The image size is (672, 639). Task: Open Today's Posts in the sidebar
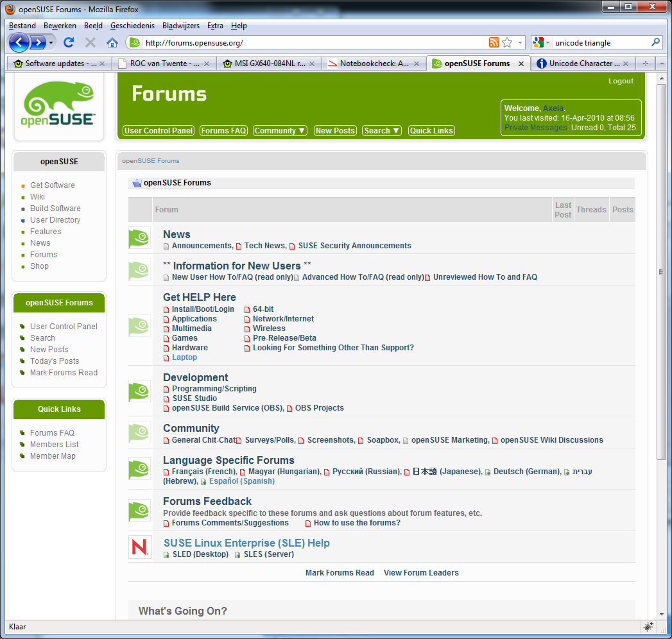pos(55,361)
